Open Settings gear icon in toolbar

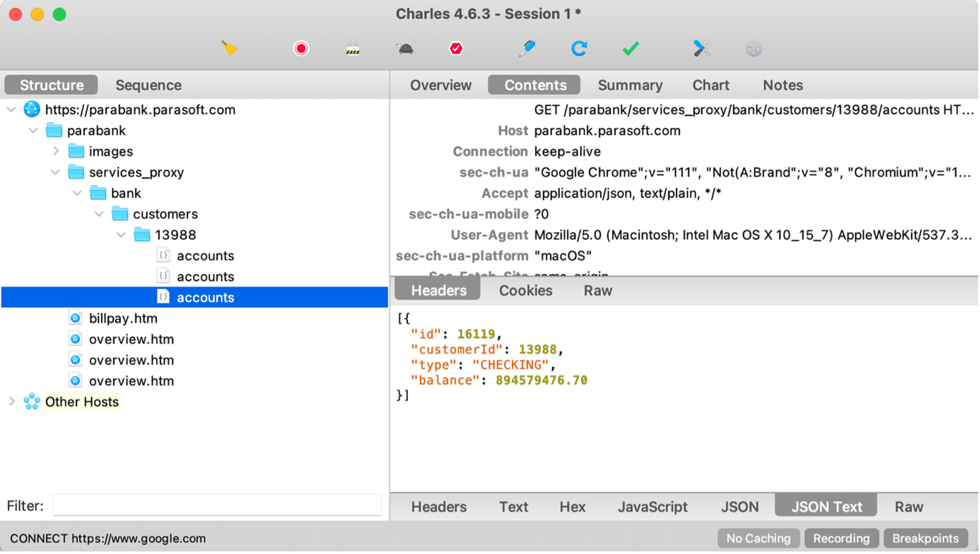pos(754,49)
